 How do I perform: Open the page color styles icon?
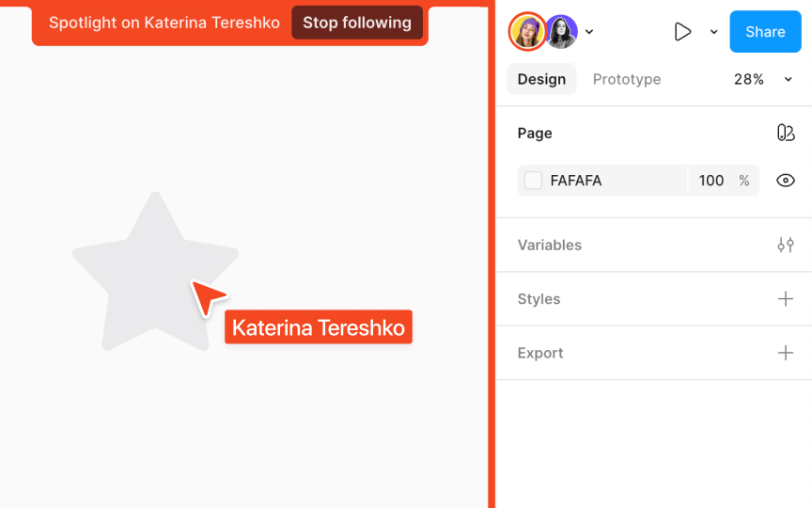(x=786, y=133)
